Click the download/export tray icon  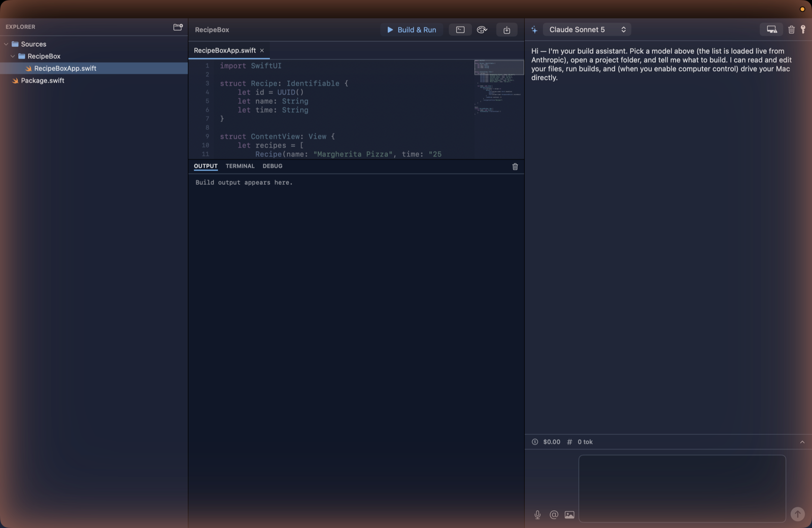[x=506, y=30]
